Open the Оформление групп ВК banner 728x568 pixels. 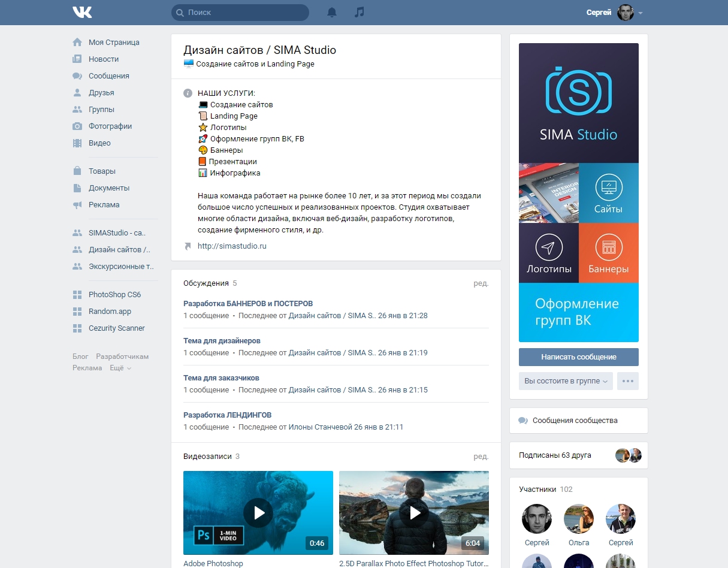pyautogui.click(x=579, y=312)
